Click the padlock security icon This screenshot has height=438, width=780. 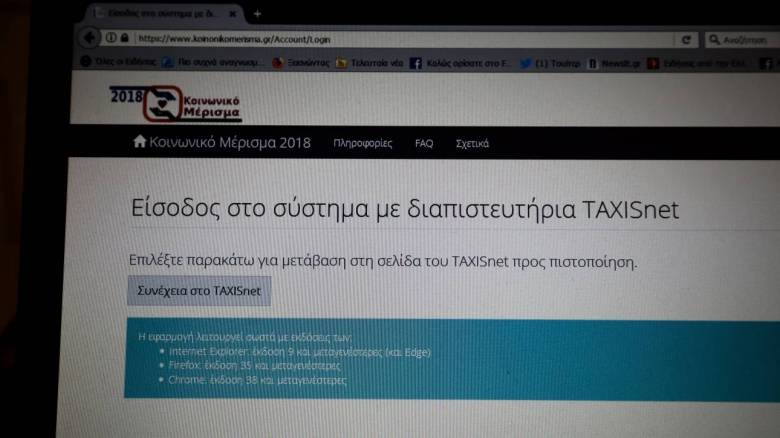(x=124, y=37)
